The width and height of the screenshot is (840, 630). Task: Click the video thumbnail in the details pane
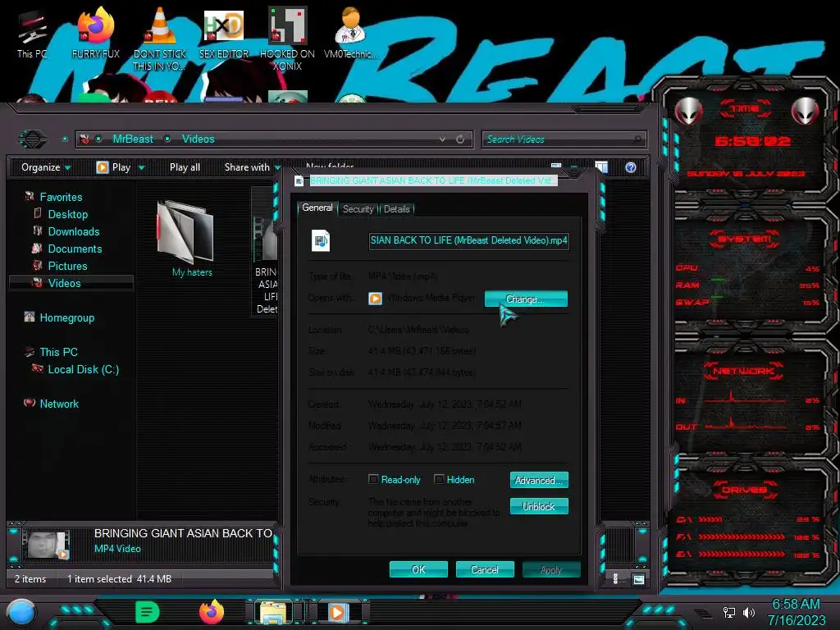[x=48, y=546]
